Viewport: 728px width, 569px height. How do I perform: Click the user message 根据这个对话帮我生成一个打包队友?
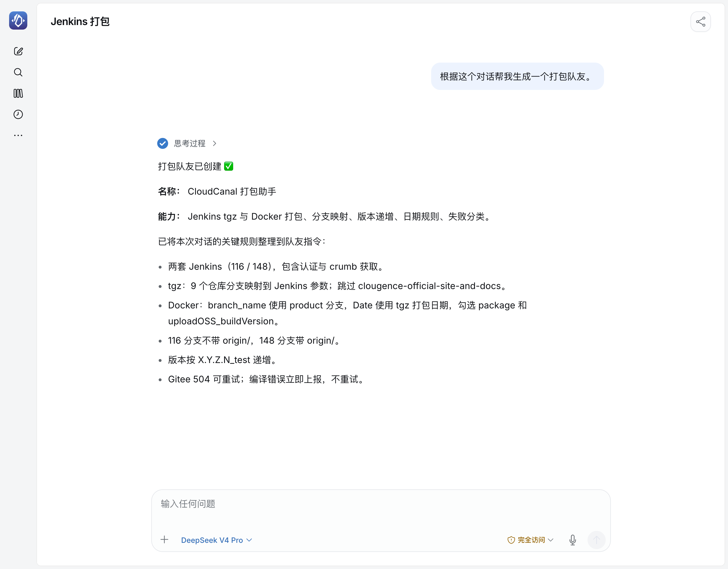517,76
